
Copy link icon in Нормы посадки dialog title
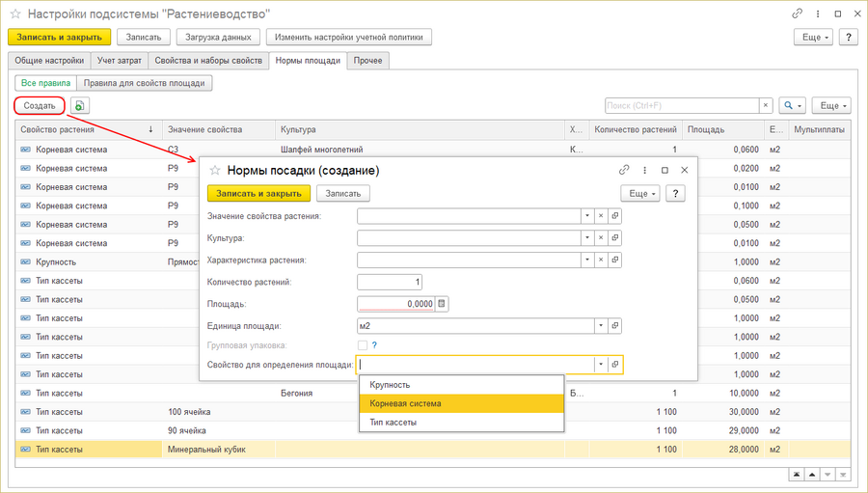pos(625,170)
